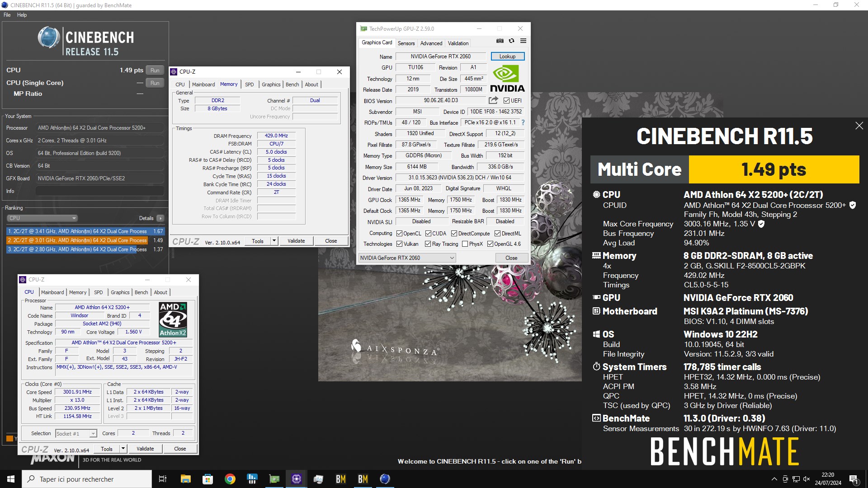
Task: Open Google Chrome from the taskbar
Action: [230, 479]
